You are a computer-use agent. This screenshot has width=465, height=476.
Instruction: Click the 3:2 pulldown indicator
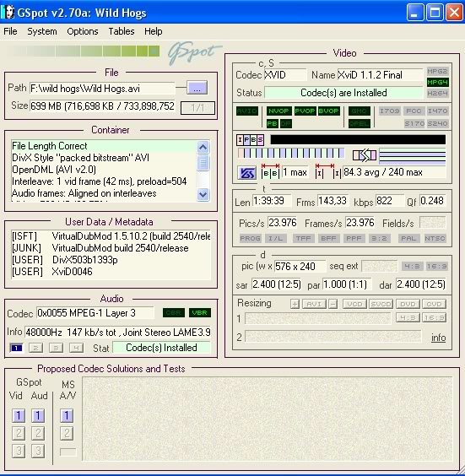point(379,238)
